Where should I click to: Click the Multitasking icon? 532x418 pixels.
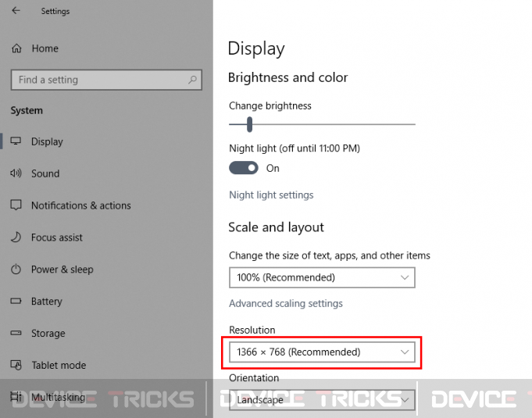click(x=16, y=397)
